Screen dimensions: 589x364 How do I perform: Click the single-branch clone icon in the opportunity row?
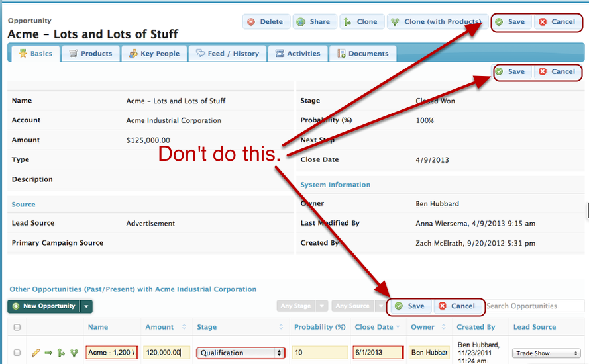click(61, 353)
